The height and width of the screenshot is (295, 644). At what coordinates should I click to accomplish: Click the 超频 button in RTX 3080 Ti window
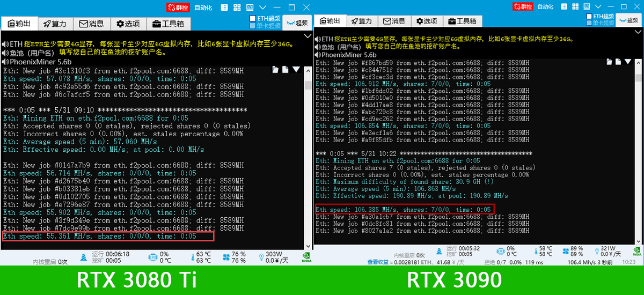click(297, 22)
